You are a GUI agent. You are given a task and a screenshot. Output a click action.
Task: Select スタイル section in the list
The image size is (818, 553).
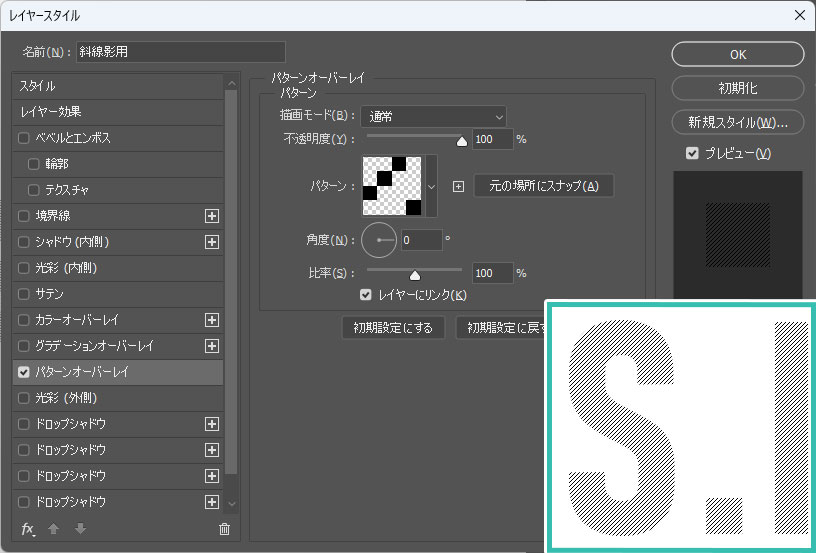[x=118, y=86]
